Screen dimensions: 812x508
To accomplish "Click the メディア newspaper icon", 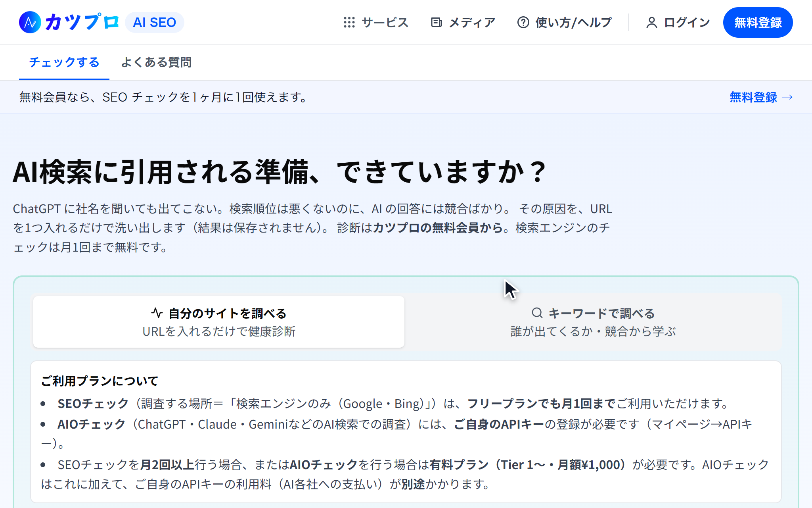I will 436,22.
